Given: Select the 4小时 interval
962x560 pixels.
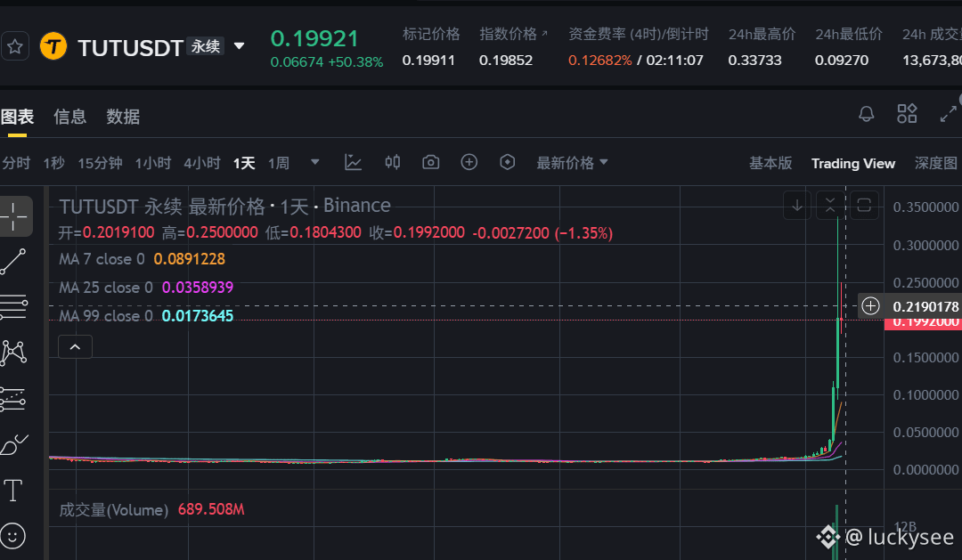Looking at the screenshot, I should (x=202, y=163).
